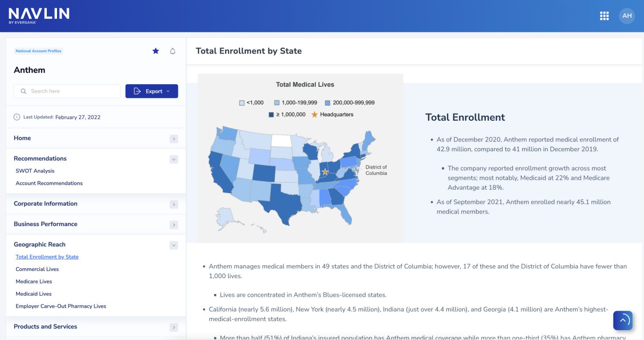Select Commercial Lives in Geographic Reach
644x340 pixels.
pos(37,269)
